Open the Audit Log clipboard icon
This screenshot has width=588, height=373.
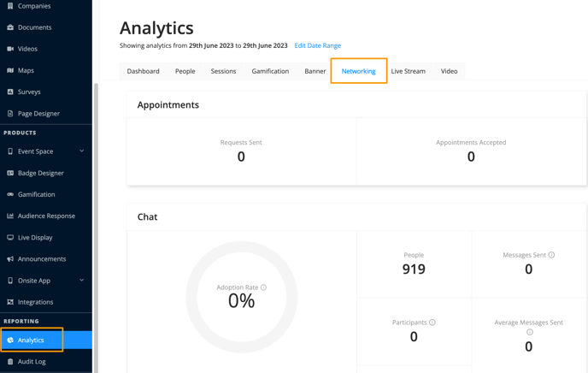coord(10,362)
